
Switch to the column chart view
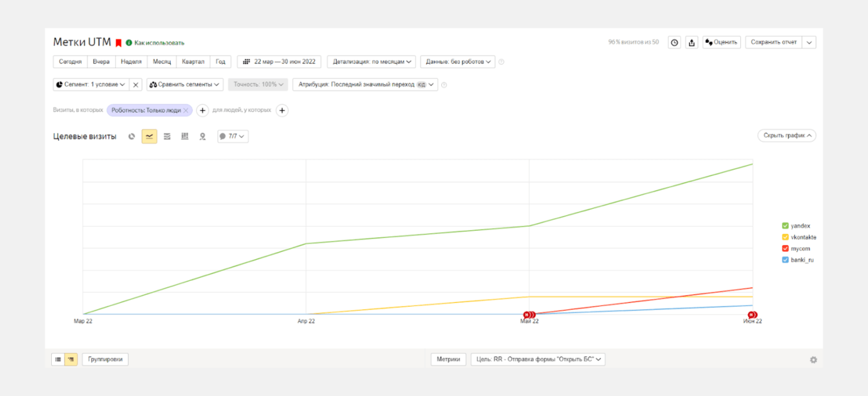[x=185, y=136]
